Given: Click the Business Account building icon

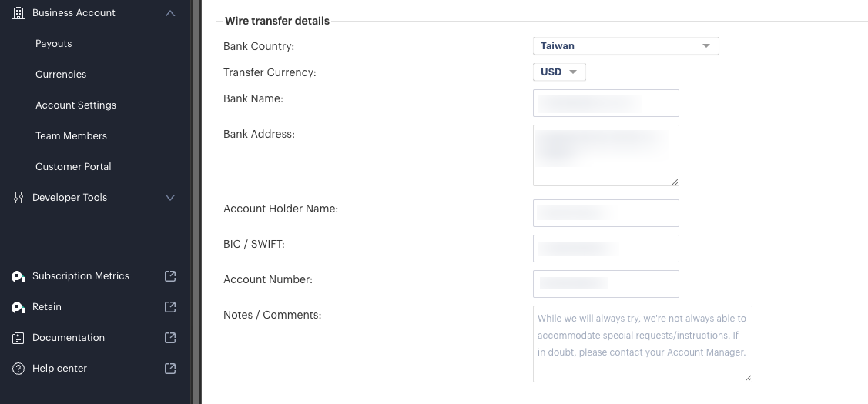Looking at the screenshot, I should point(18,13).
